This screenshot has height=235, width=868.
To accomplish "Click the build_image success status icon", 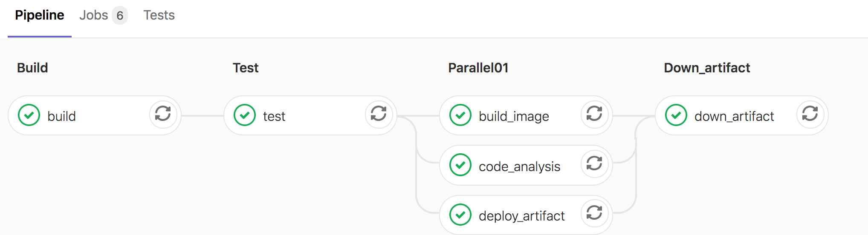I will 460,115.
